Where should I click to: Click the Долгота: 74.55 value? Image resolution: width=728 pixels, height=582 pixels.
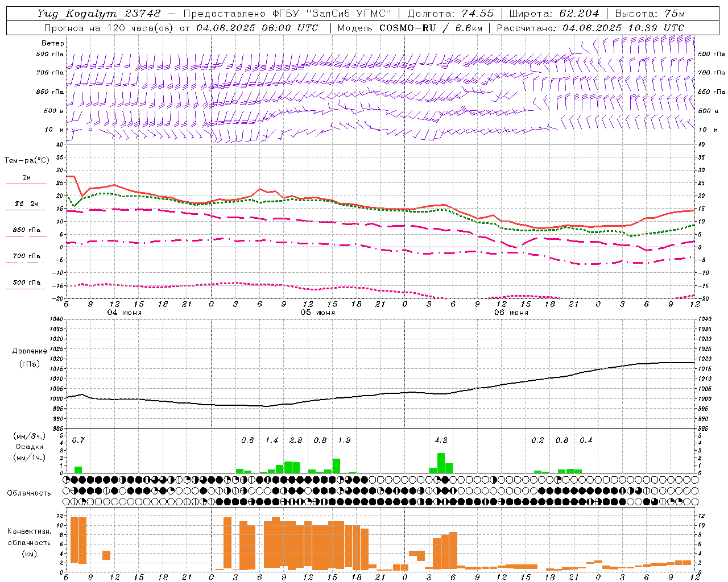coord(451,14)
